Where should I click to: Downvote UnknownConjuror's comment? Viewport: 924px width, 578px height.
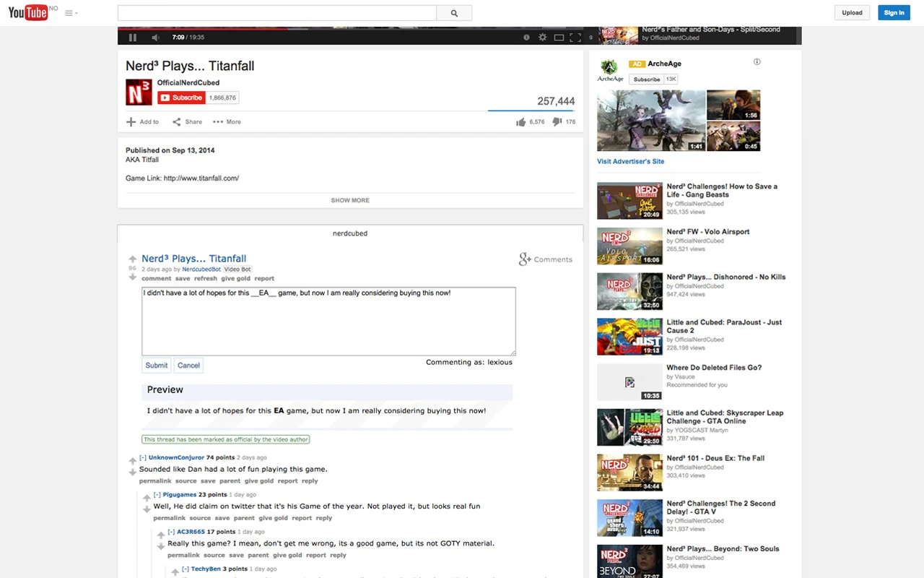pos(133,472)
